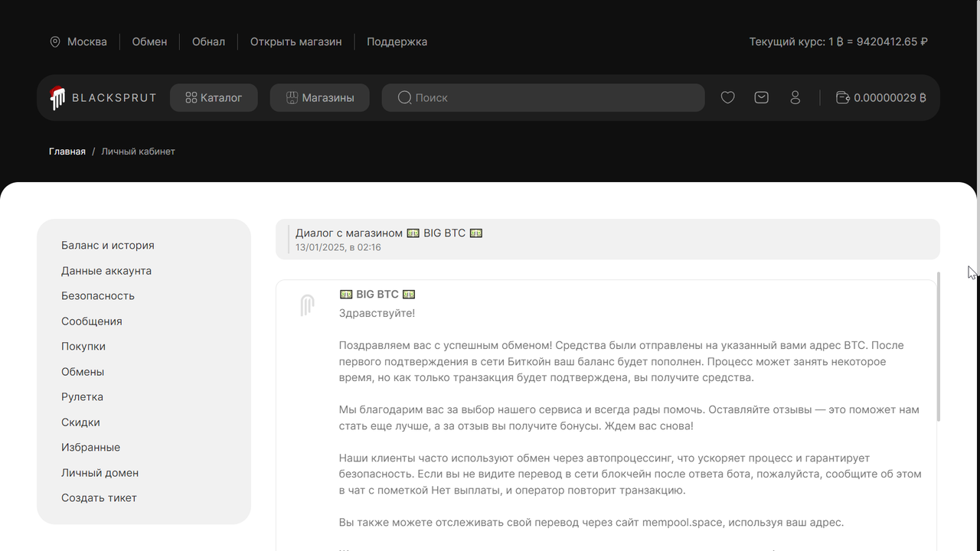
Task: Click the wallet icon beside the balance
Action: (x=842, y=97)
